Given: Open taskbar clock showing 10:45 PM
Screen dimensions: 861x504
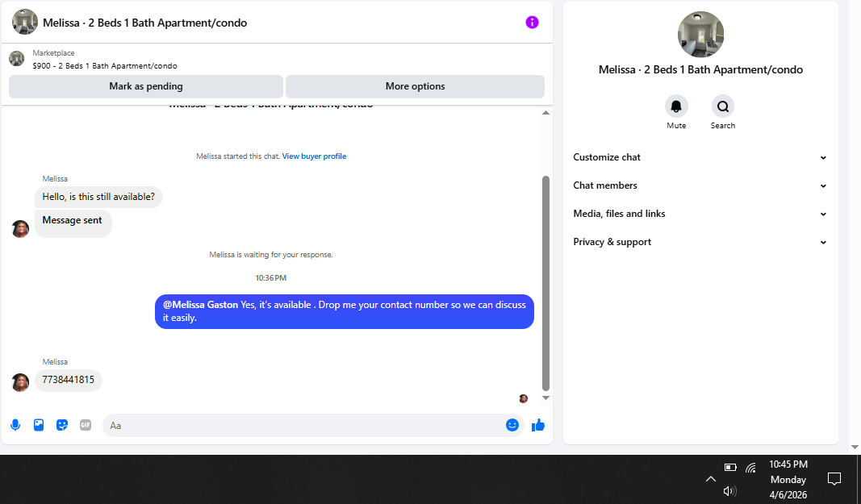Looking at the screenshot, I should pos(788,479).
